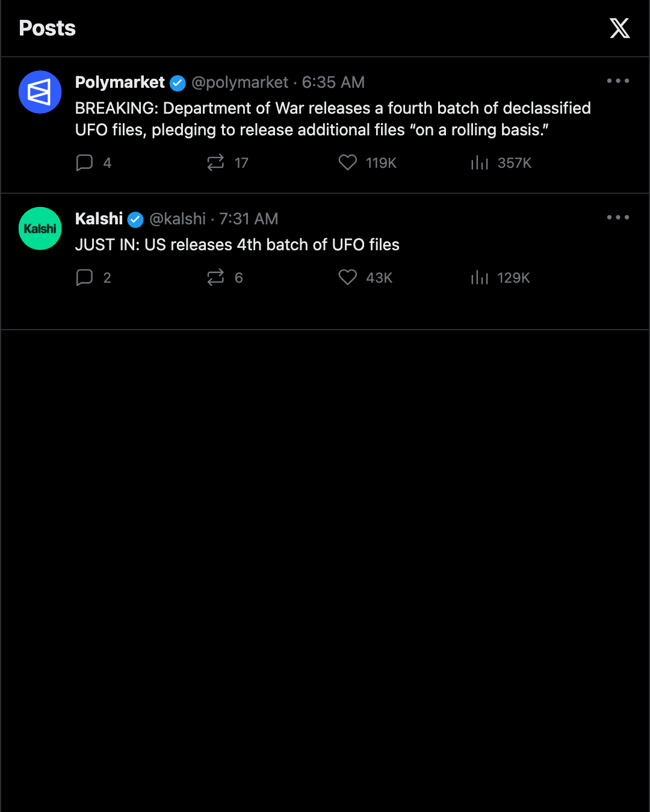Open Kalshi's green profile avatar
This screenshot has height=812, width=650.
[x=40, y=229]
